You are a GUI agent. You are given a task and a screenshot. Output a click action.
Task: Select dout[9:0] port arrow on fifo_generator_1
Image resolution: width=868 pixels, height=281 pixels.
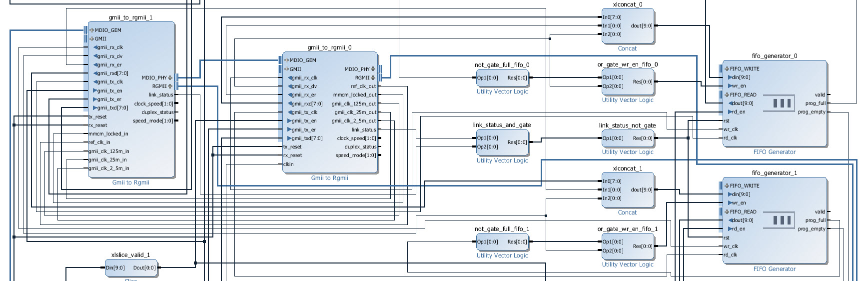[730, 220]
